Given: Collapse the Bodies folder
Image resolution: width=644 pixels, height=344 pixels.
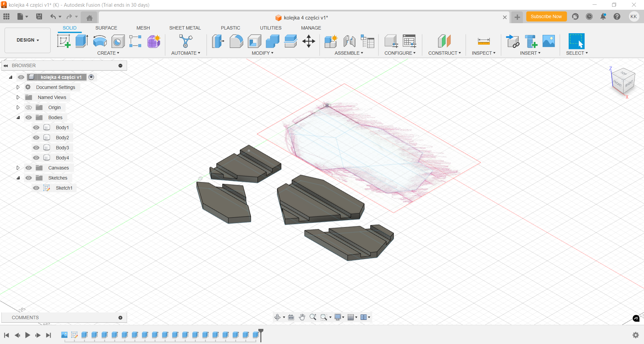Looking at the screenshot, I should coord(18,117).
